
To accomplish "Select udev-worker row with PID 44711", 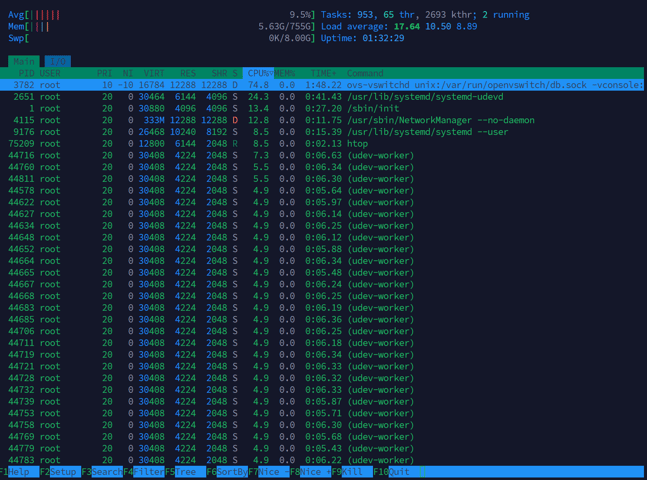I will click(322, 343).
